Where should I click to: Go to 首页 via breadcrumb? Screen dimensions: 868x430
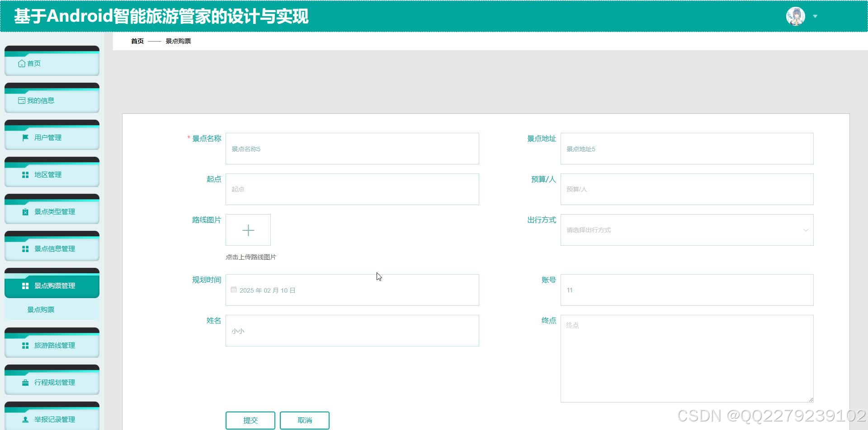137,41
